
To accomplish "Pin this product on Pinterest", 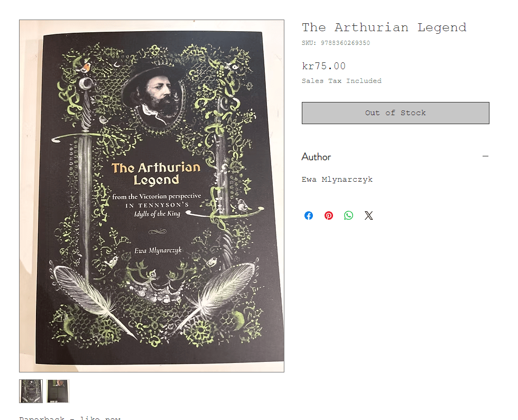I will pos(328,216).
